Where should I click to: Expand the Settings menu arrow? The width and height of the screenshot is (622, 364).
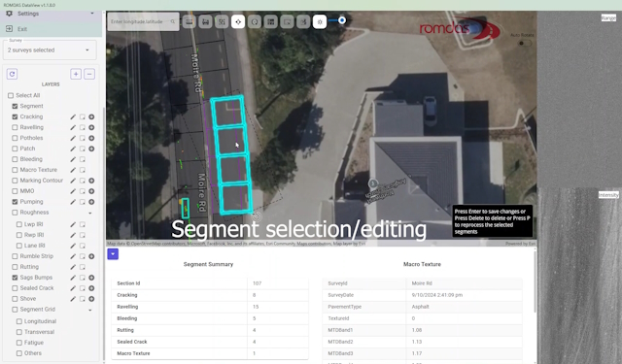tap(92, 14)
